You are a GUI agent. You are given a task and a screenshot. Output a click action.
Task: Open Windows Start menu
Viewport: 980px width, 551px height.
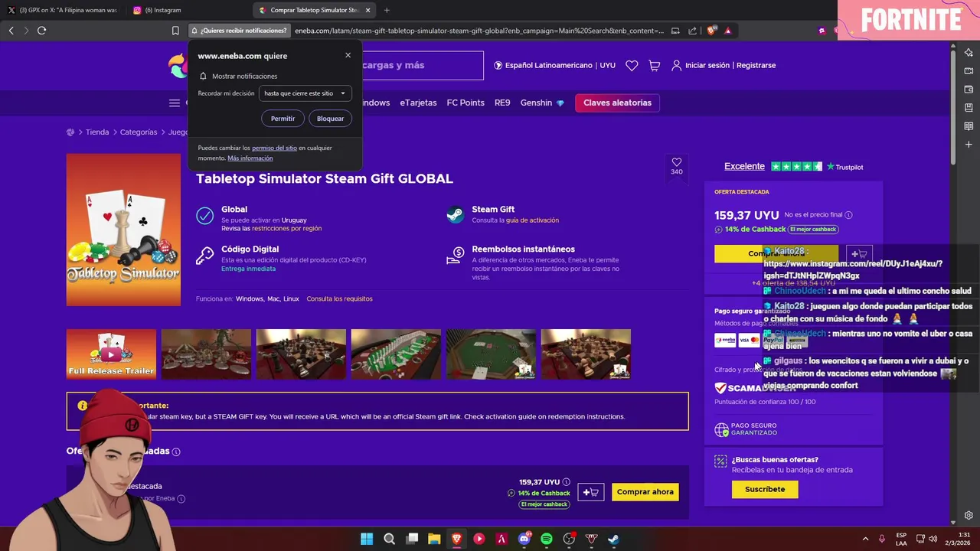coord(367,539)
